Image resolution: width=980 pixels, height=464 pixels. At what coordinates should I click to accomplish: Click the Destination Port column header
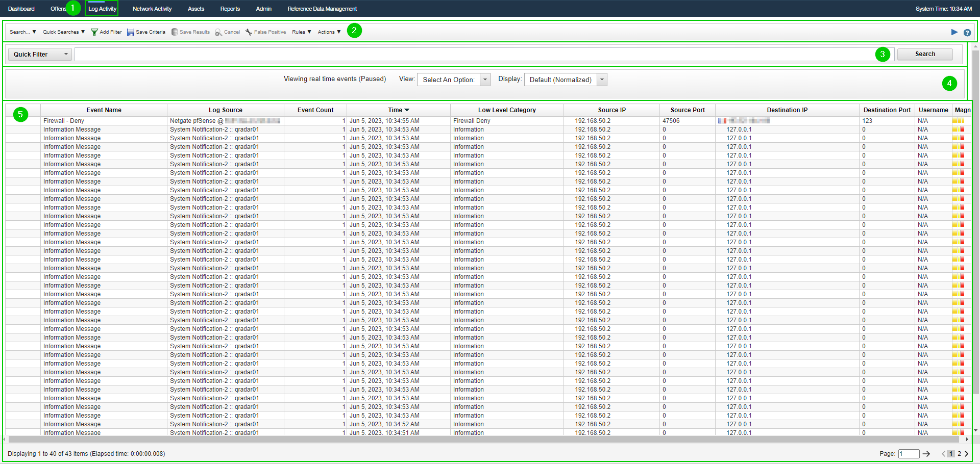[x=887, y=110]
